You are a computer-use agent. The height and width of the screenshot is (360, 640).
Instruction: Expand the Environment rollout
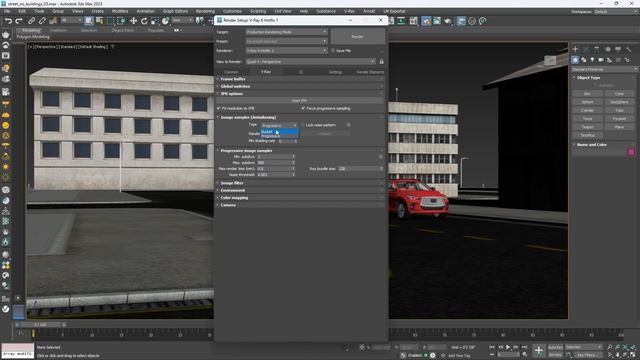coord(300,190)
